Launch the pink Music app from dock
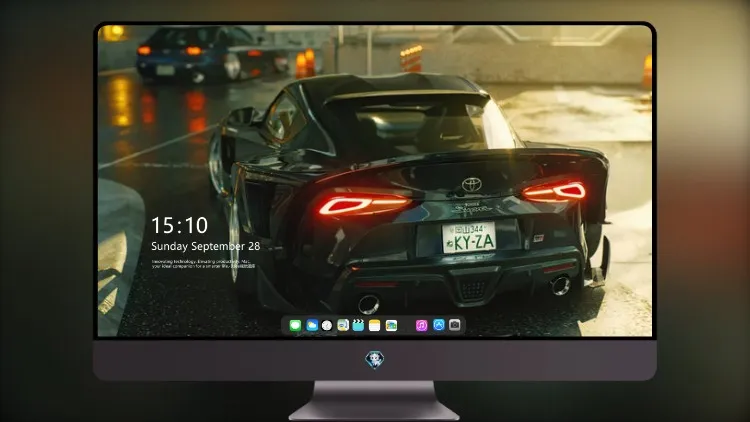 tap(421, 325)
